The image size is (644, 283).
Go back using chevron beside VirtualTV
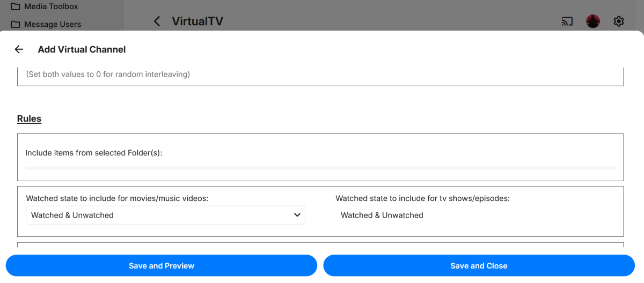[x=157, y=21]
